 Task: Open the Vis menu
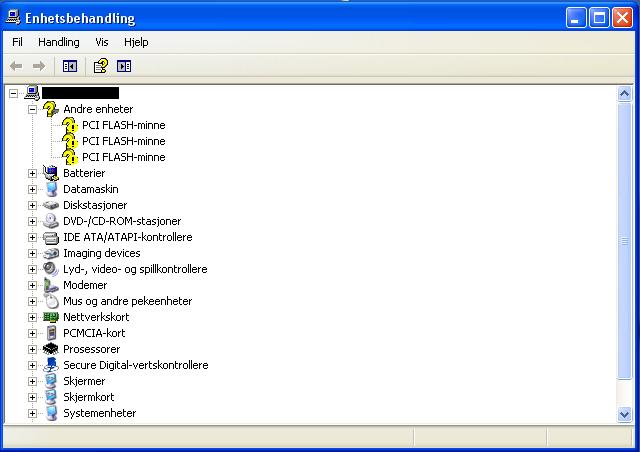(102, 42)
